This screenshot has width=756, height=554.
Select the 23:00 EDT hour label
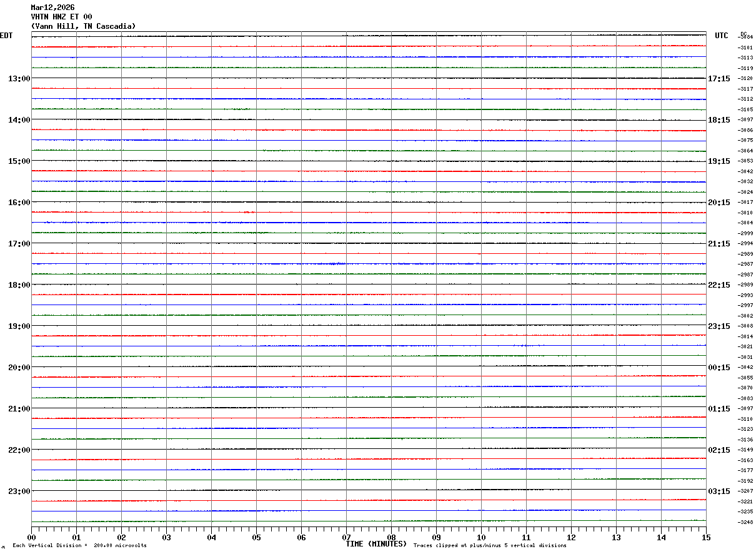[x=19, y=491]
